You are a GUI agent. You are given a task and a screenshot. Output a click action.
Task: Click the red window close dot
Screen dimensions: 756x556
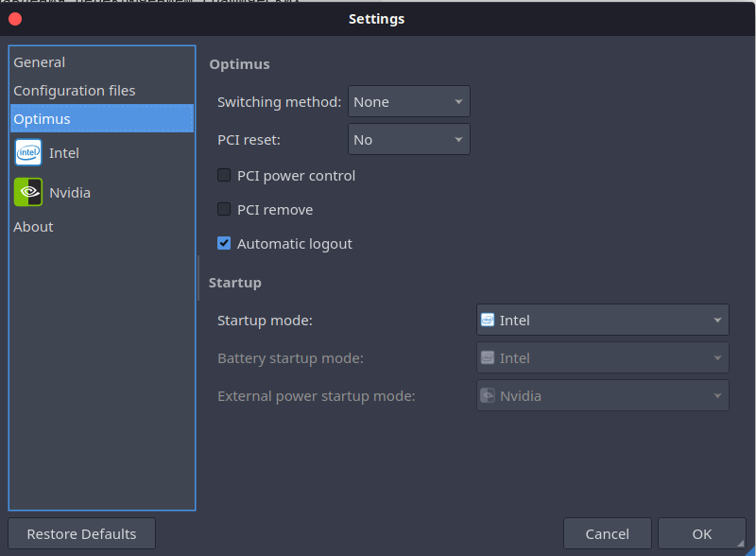click(15, 19)
